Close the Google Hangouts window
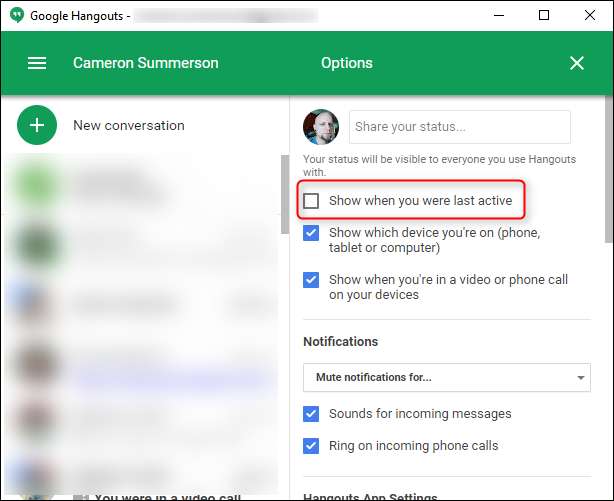The height and width of the screenshot is (501, 614). (590, 15)
